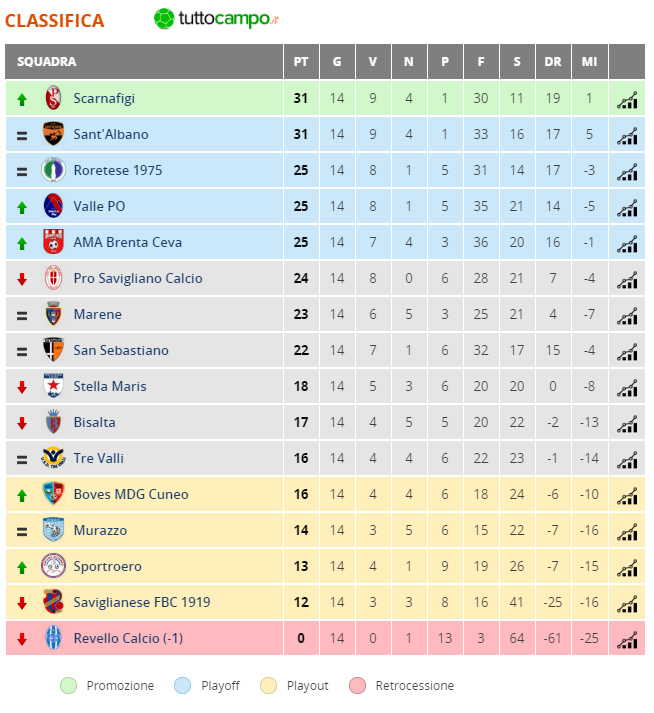This screenshot has height=713, width=654.
Task: Click the AMA Brenta Ceva crest
Action: pyautogui.click(x=53, y=241)
